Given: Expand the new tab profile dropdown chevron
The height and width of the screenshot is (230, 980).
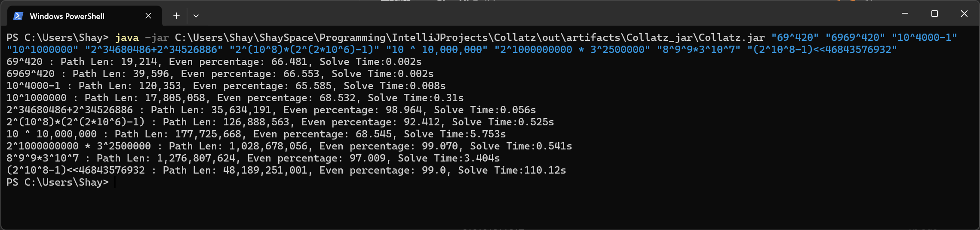Looking at the screenshot, I should [196, 16].
